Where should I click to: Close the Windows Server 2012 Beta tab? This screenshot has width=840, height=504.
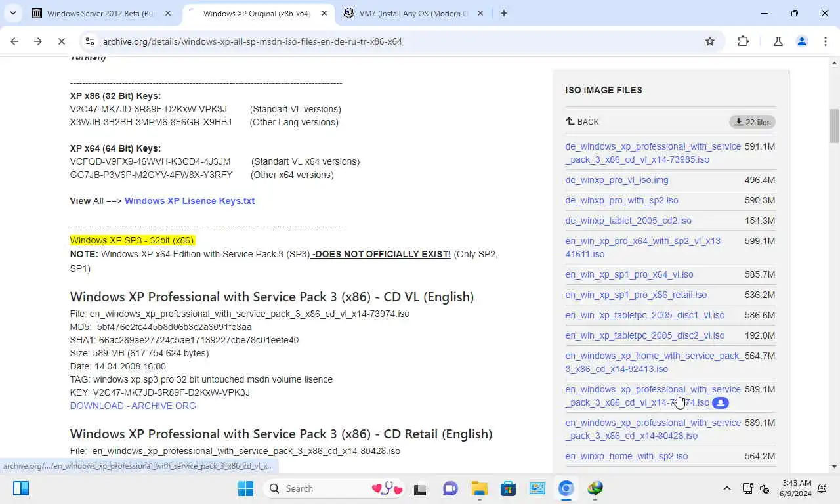(x=168, y=13)
